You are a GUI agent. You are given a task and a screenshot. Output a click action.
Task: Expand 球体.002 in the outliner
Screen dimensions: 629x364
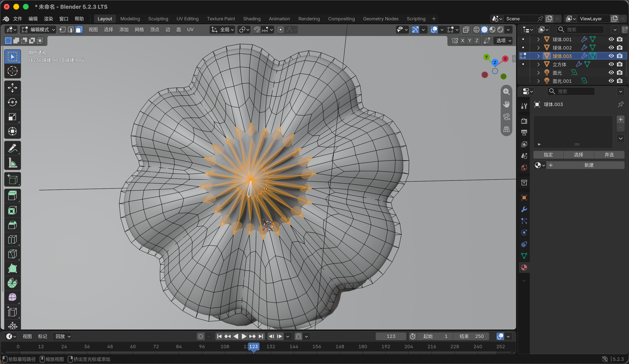[x=538, y=47]
